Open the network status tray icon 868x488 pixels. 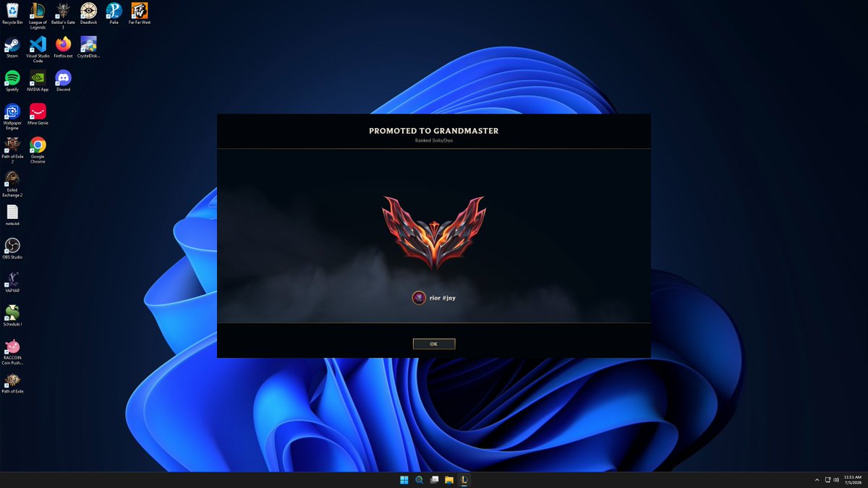[827, 480]
